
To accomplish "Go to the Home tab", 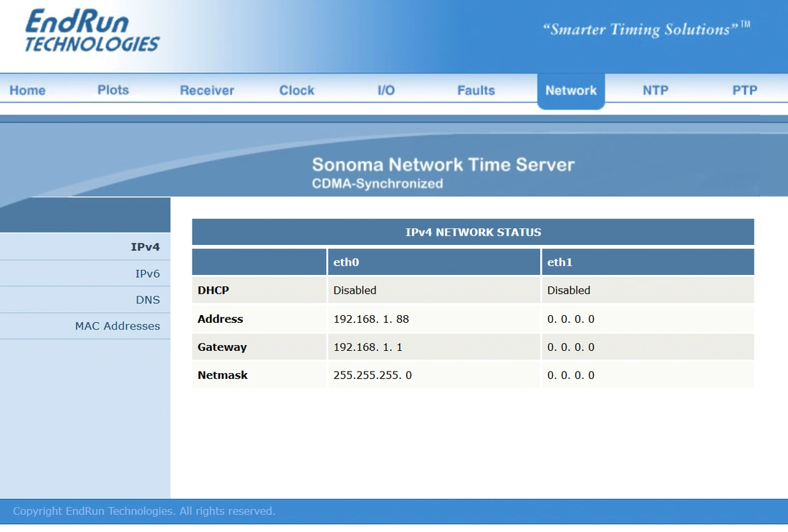I will tap(28, 90).
